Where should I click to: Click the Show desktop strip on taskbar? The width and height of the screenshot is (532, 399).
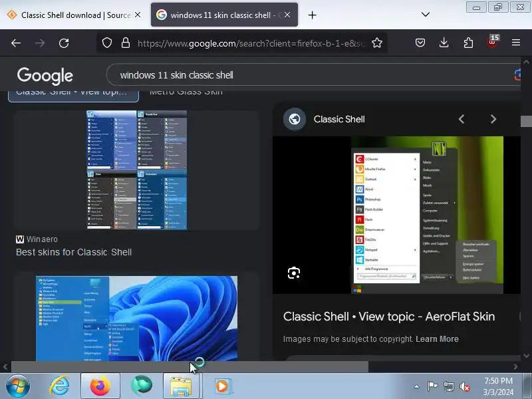click(x=527, y=386)
